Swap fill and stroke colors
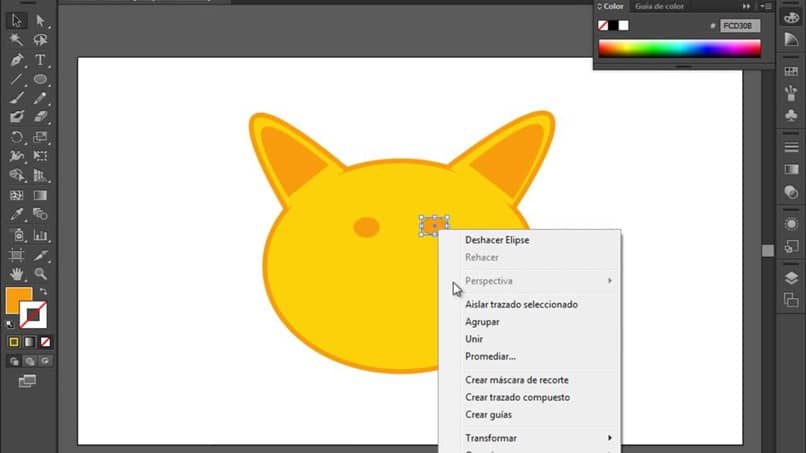This screenshot has height=453, width=806. coord(43,292)
